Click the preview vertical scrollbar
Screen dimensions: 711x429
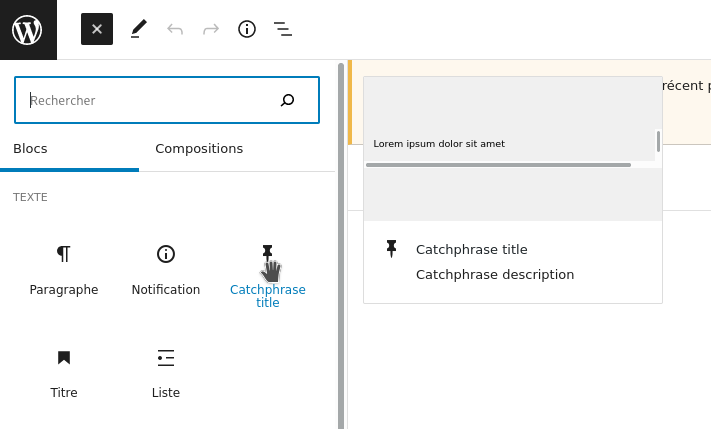click(x=658, y=141)
